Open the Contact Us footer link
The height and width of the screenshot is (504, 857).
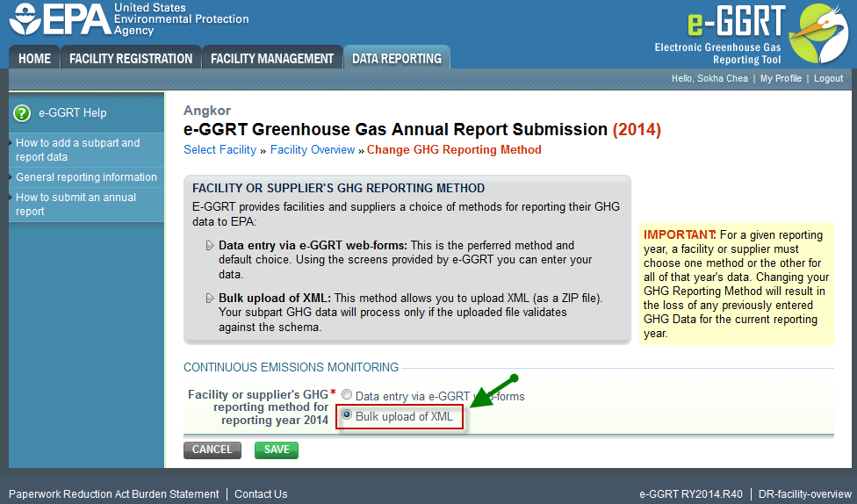click(x=261, y=494)
